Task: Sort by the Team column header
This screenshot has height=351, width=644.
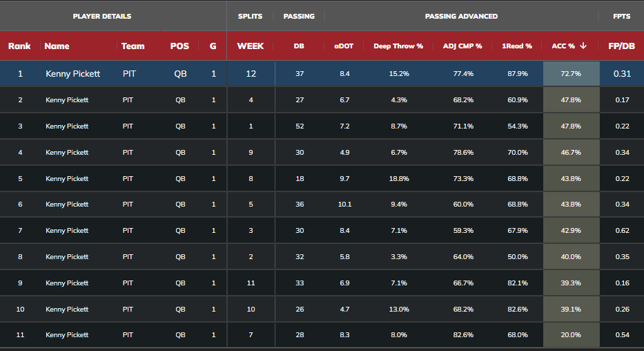Action: (133, 46)
